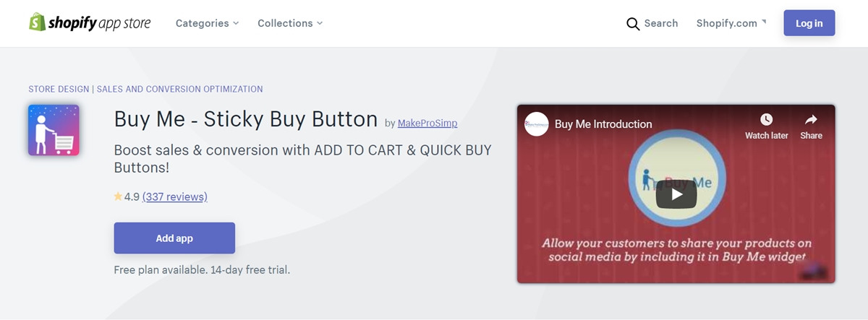
Task: Click the Watch later clock icon
Action: [x=766, y=119]
